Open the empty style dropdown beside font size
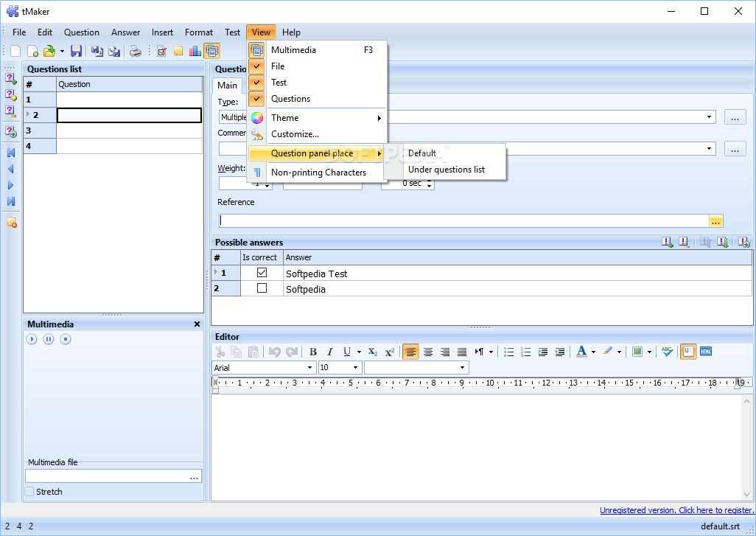The image size is (756, 536). coord(462,368)
